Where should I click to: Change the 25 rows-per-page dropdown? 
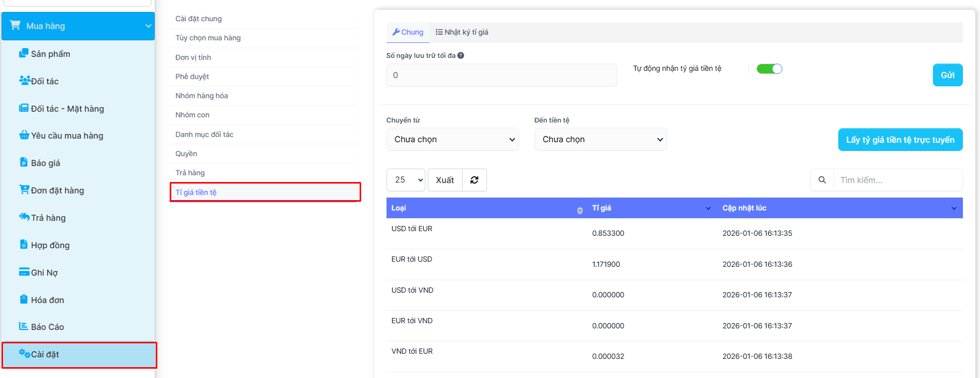tap(406, 180)
